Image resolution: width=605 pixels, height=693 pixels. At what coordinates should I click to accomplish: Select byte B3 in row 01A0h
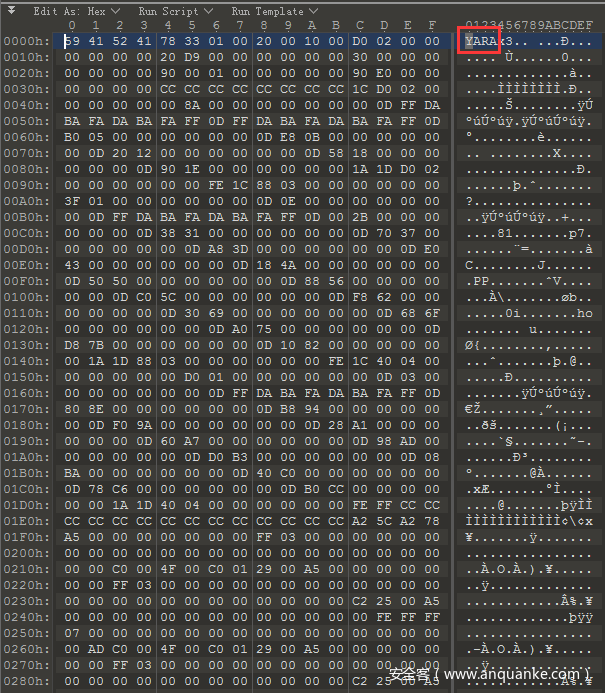[x=240, y=457]
